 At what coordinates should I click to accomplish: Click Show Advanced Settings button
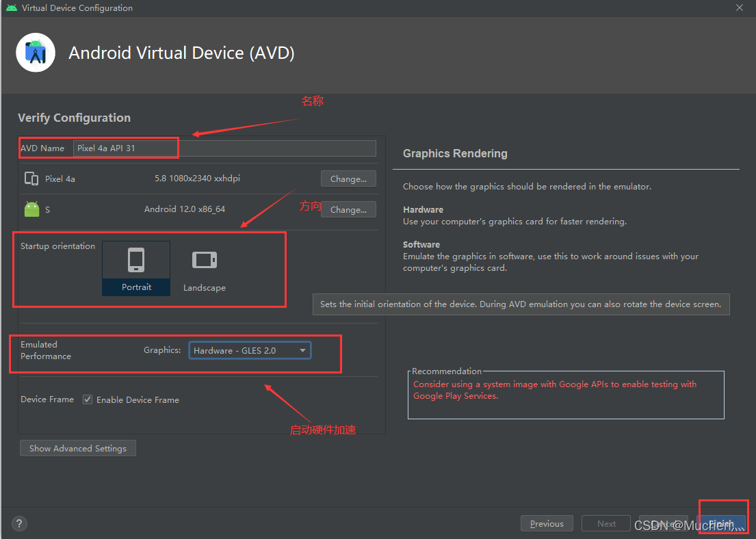tap(77, 448)
